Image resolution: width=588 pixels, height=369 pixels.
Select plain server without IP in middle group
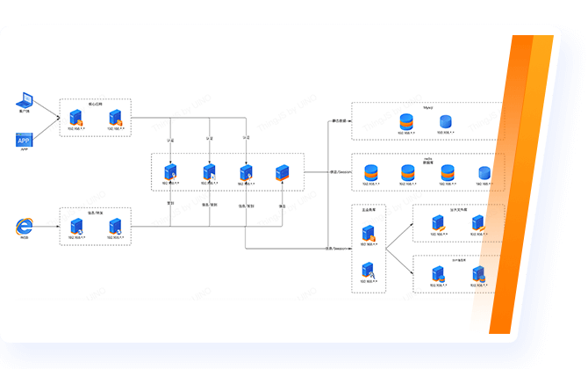point(282,173)
